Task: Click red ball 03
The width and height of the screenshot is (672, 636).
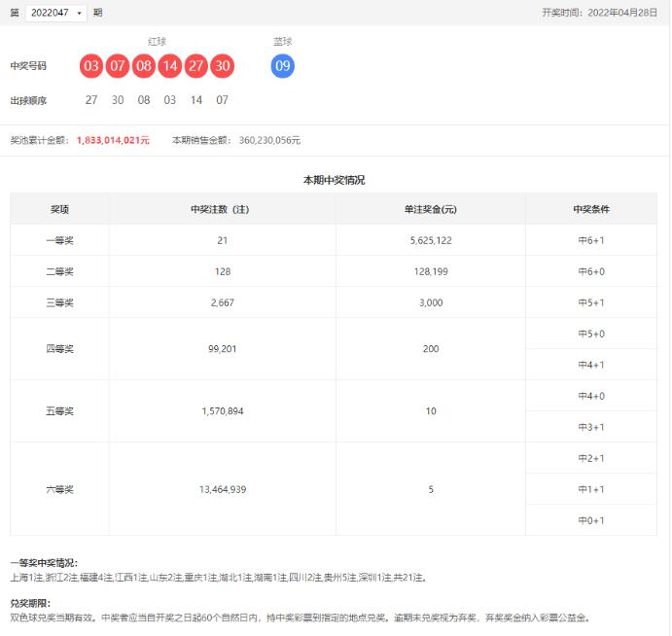Action: coord(91,66)
